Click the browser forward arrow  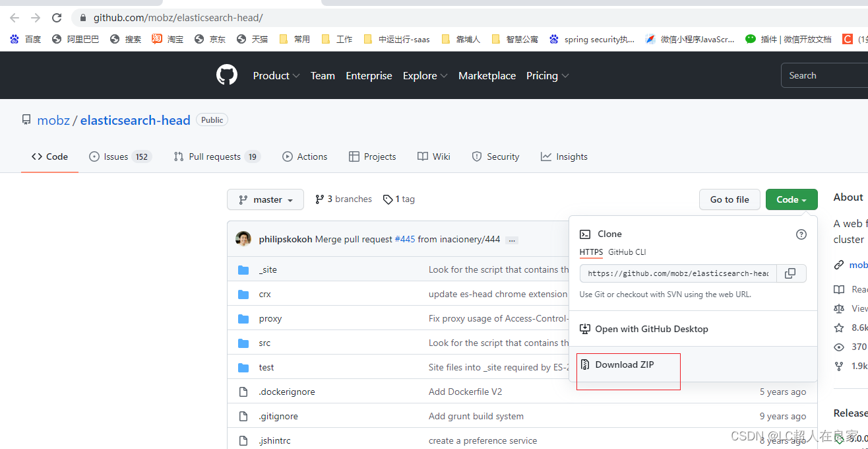click(36, 18)
